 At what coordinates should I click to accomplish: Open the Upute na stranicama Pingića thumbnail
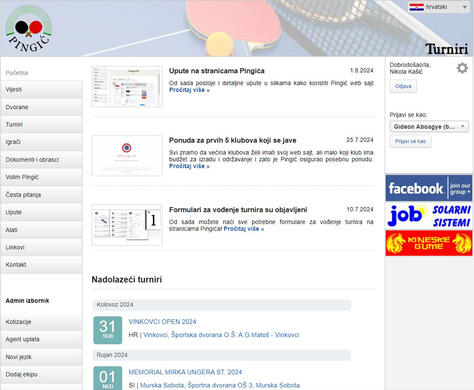coord(127,87)
